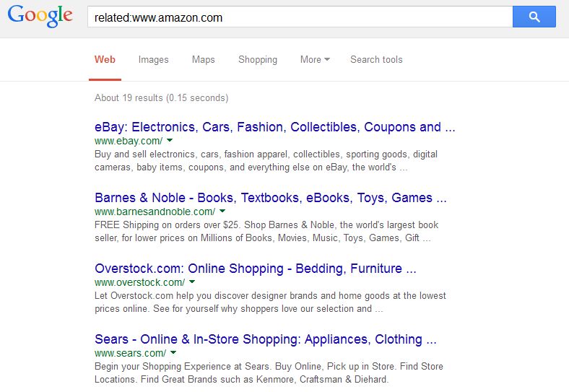Image resolution: width=569 pixels, height=392 pixels.
Task: Open the dropdown arrow next to www.overstock.com
Action: (x=192, y=282)
